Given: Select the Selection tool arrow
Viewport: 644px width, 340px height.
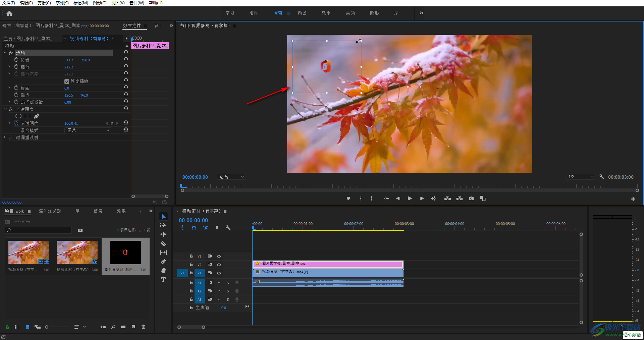Looking at the screenshot, I should tap(163, 217).
